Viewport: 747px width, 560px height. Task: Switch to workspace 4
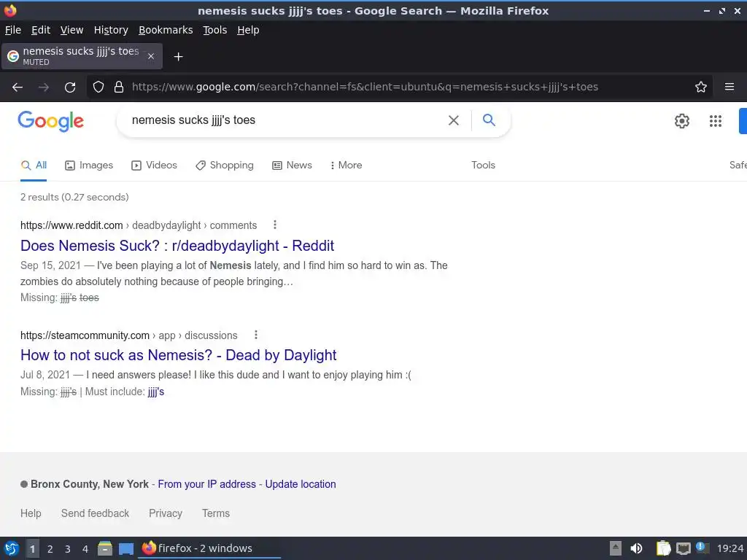tap(85, 549)
